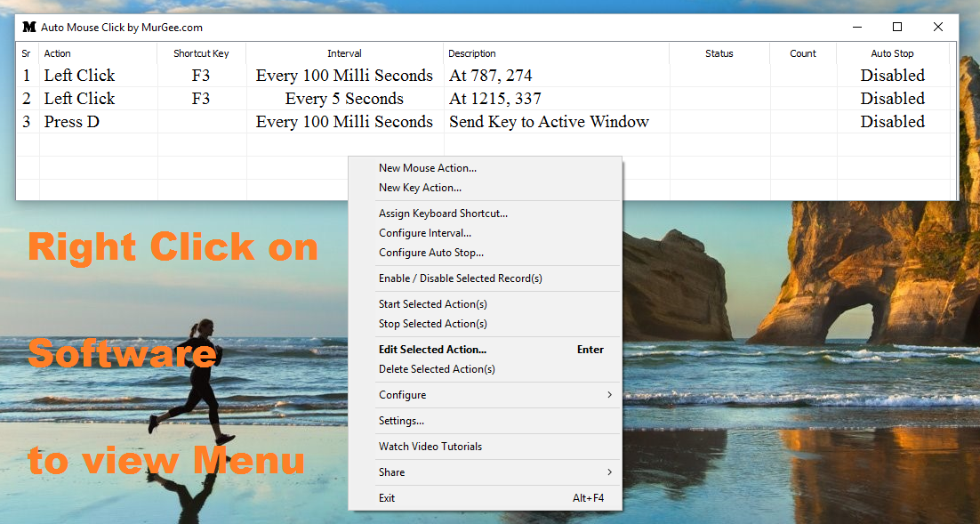This screenshot has width=980, height=524.
Task: Open New Mouse Action dialog
Action: tap(427, 167)
